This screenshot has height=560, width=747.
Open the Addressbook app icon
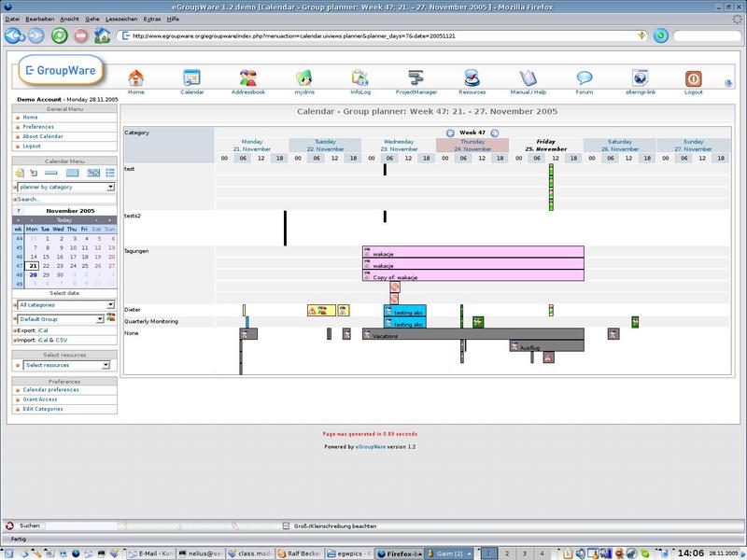247,78
